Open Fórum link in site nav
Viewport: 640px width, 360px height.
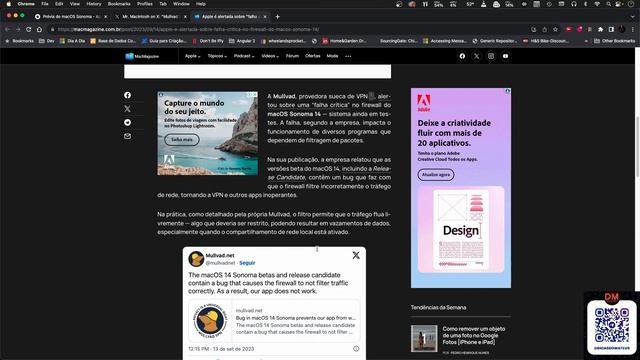[x=292, y=56]
